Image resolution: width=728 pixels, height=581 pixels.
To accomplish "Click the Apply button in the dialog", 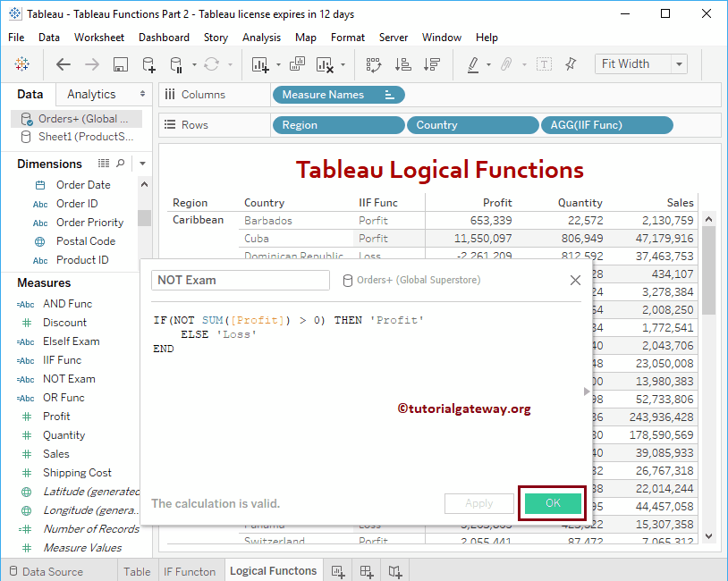I will [479, 503].
